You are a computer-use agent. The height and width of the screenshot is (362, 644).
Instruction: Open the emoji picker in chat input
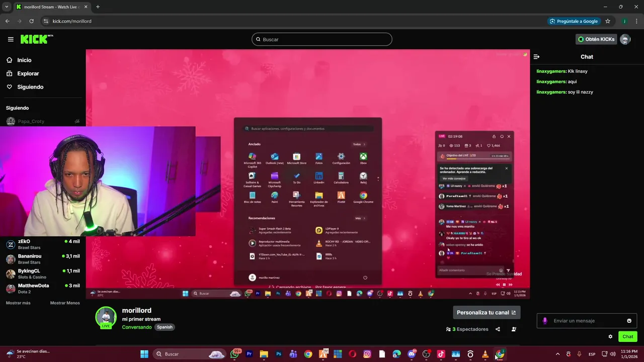click(x=629, y=321)
